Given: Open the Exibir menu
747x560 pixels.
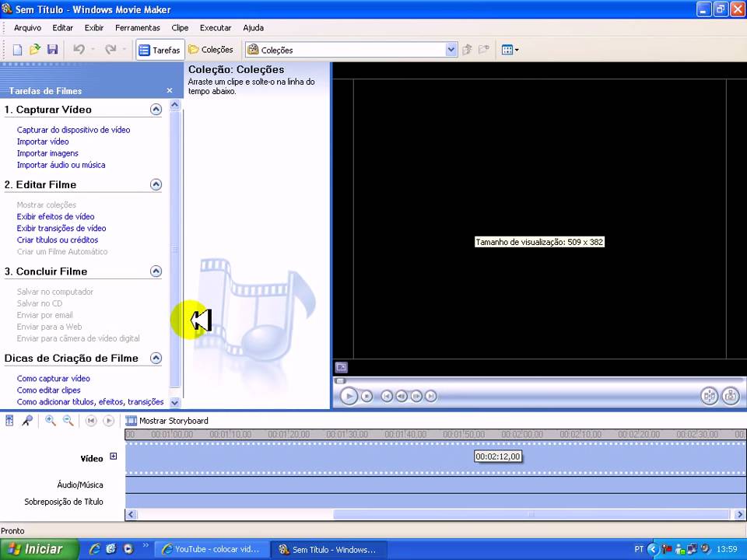Looking at the screenshot, I should point(94,28).
